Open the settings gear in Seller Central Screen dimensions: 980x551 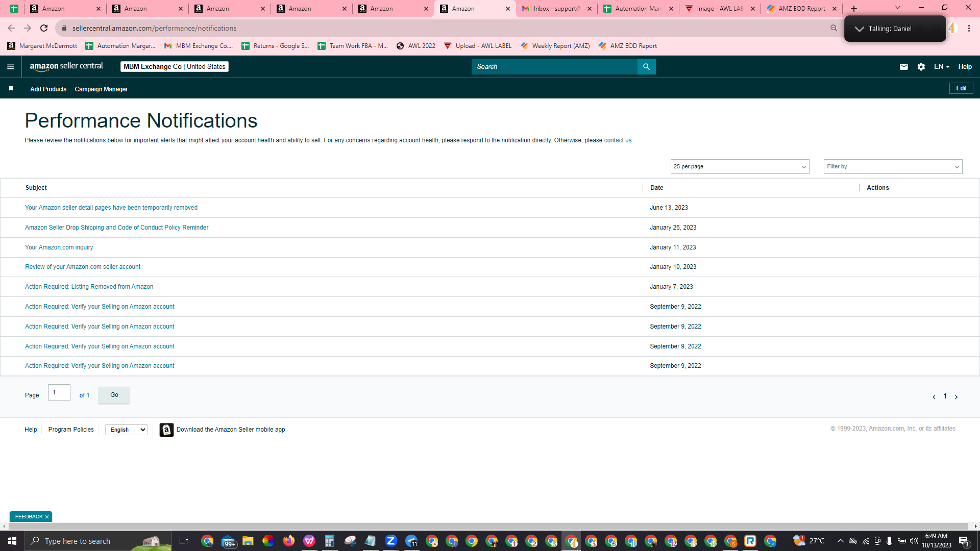(x=921, y=67)
